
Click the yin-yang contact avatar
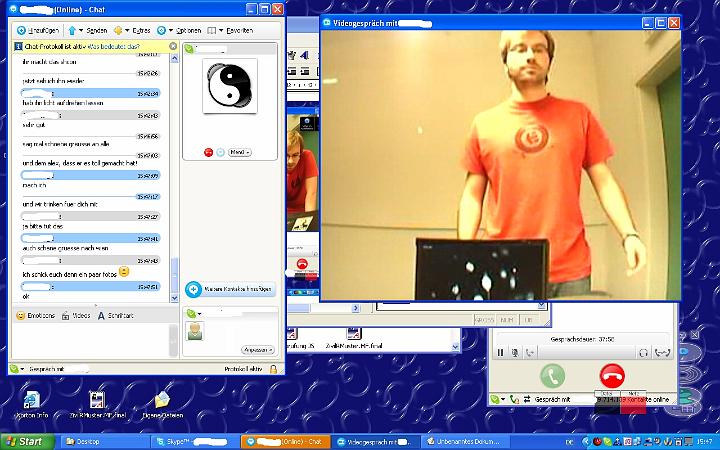pos(230,86)
